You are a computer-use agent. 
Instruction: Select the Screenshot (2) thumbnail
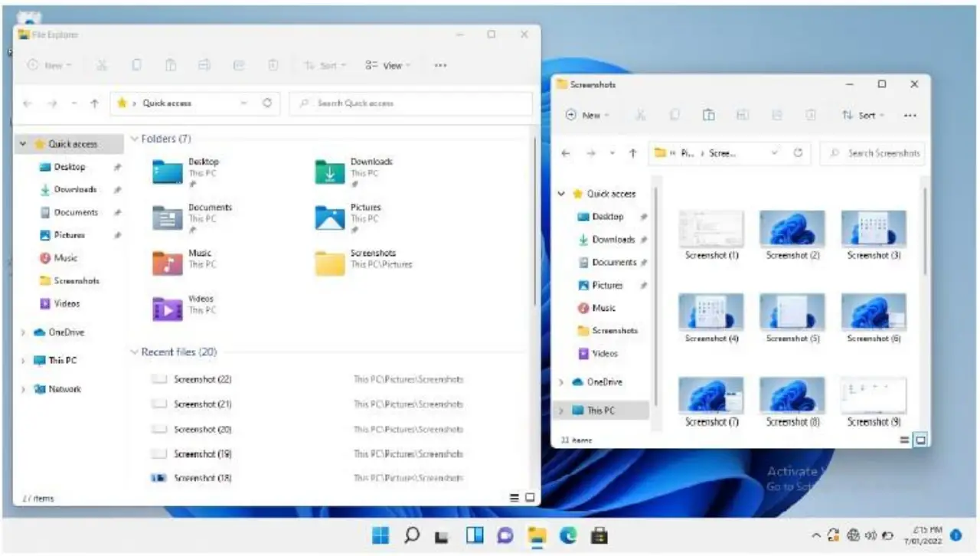(x=792, y=234)
